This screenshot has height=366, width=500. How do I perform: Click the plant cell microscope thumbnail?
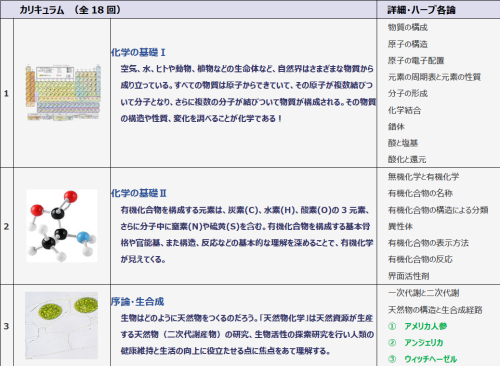pos(62,325)
